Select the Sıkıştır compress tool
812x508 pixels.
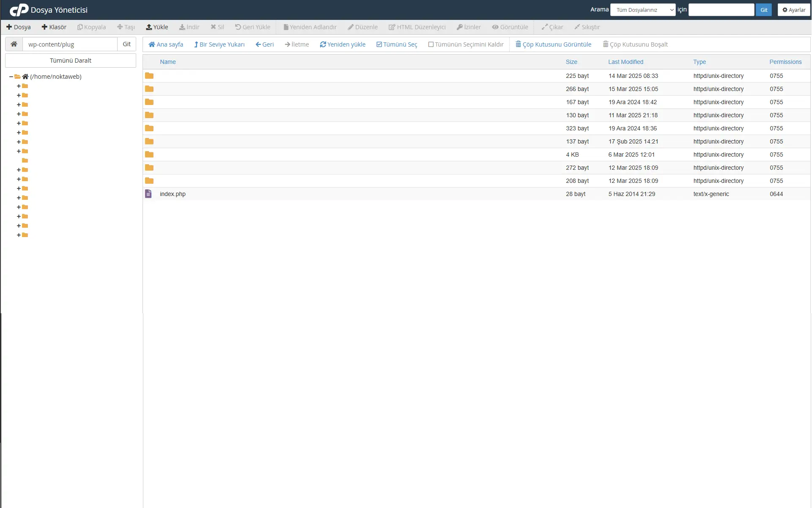(x=587, y=27)
